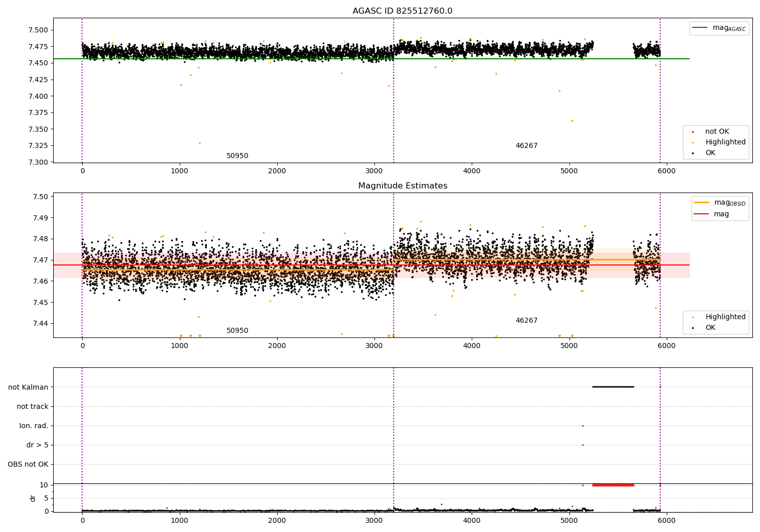Click the 50950 annotation in the AGASC ID plot
Viewport: 760px width, 532px height.
237,156
